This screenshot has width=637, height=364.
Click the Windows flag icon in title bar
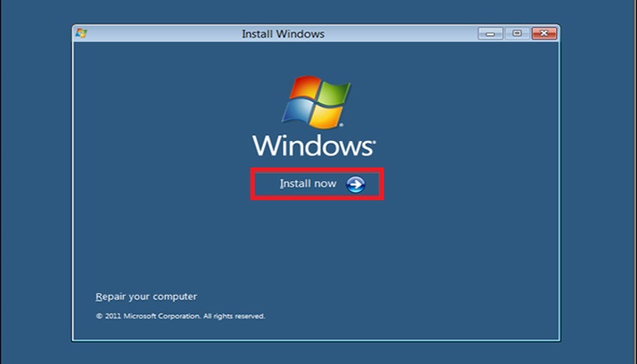(x=81, y=34)
